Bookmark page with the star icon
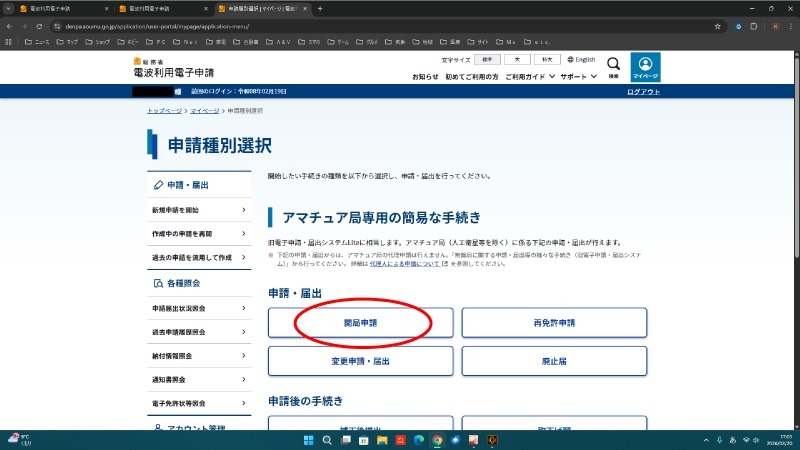Viewport: 800px width, 450px height. [x=718, y=26]
